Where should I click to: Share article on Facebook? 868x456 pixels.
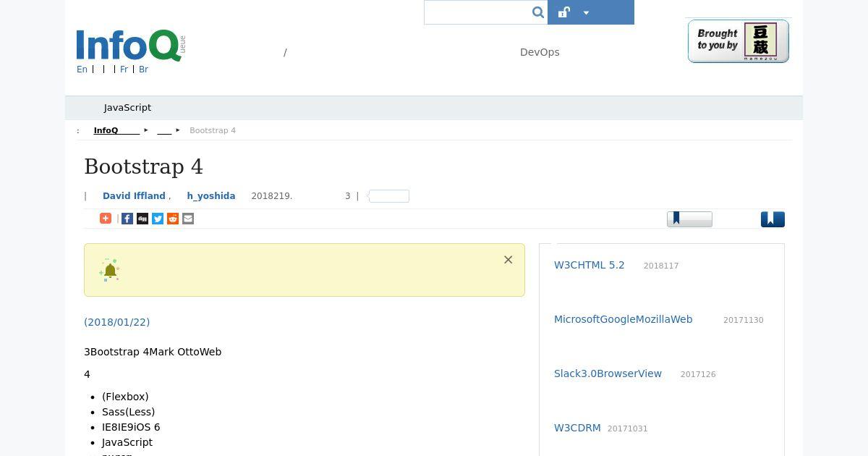127,219
